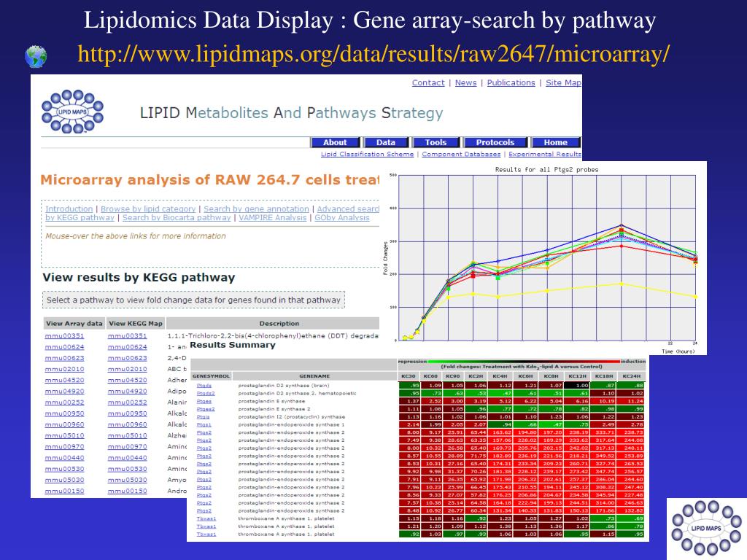This screenshot has height=560, width=747.
Task: Select the Home menu button
Action: click(x=555, y=142)
